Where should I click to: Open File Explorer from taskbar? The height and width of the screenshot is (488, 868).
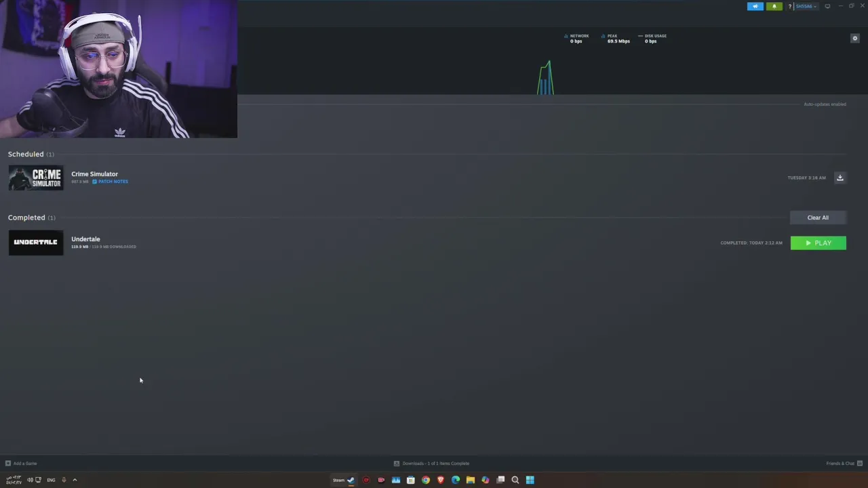[471, 480]
